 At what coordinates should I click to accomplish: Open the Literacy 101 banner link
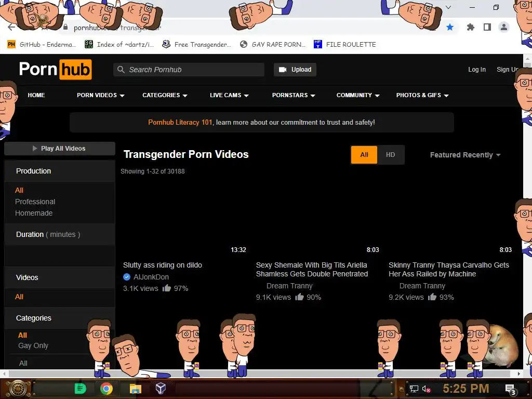click(180, 123)
